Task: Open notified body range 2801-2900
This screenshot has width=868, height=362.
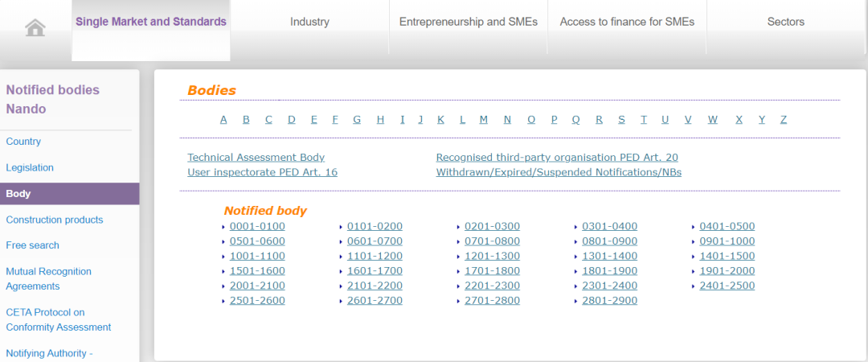Action: [x=609, y=301]
